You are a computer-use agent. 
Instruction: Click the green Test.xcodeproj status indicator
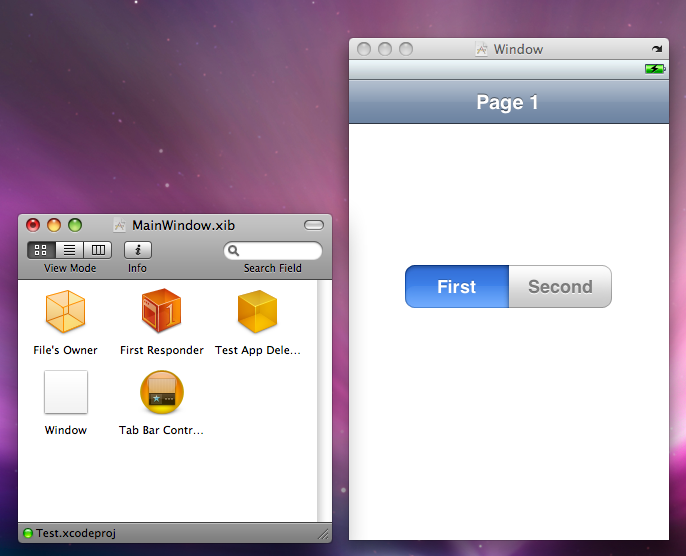[x=28, y=533]
